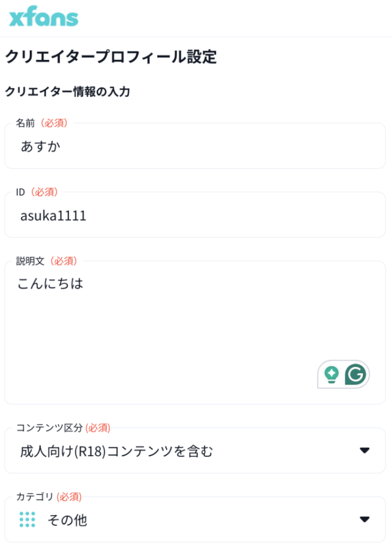Image resolution: width=392 pixels, height=553 pixels.
Task: Click the xfans logo
Action: coord(44,17)
